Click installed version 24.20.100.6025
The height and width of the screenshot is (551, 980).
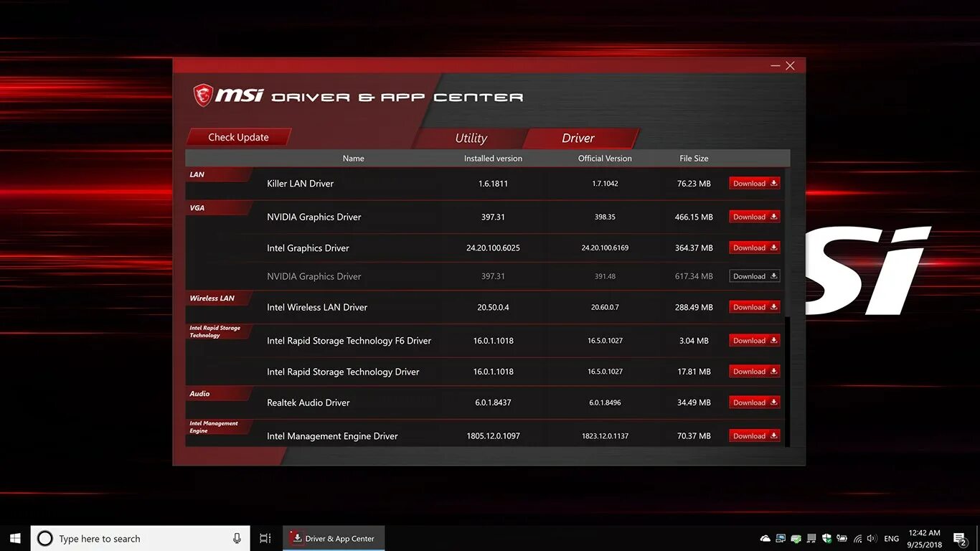pos(493,248)
